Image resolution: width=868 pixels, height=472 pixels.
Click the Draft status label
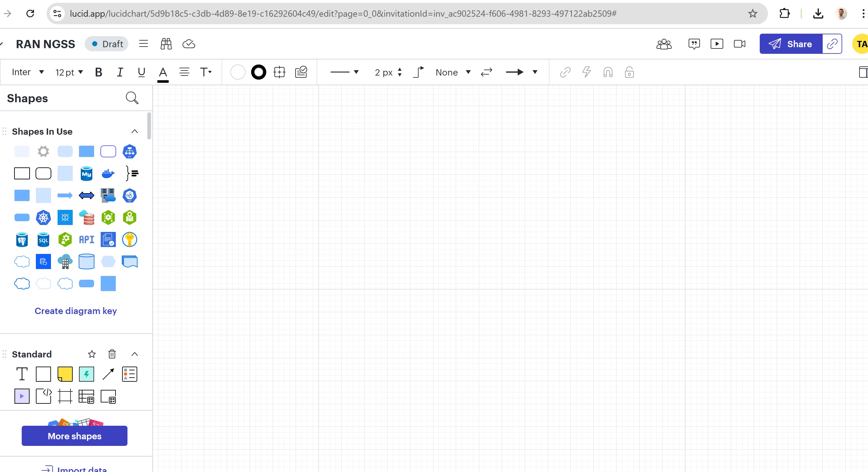[107, 44]
